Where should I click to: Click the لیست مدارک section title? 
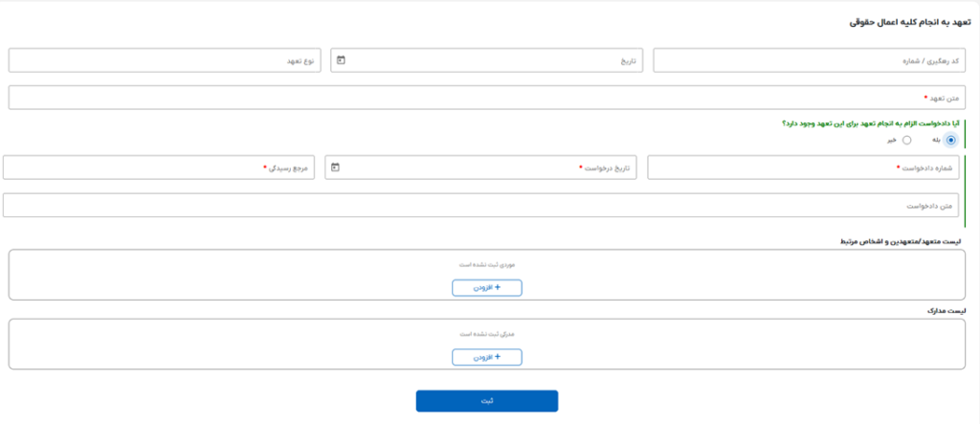coord(947,312)
